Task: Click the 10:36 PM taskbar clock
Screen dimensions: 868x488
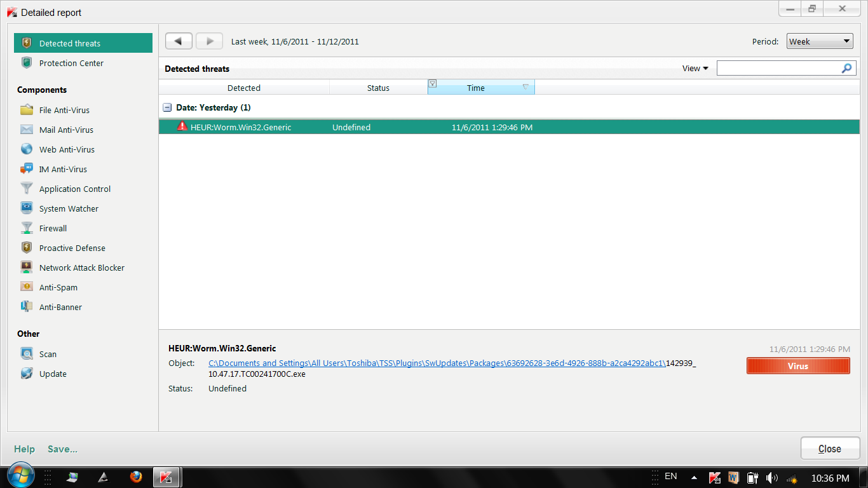Action: (x=830, y=478)
